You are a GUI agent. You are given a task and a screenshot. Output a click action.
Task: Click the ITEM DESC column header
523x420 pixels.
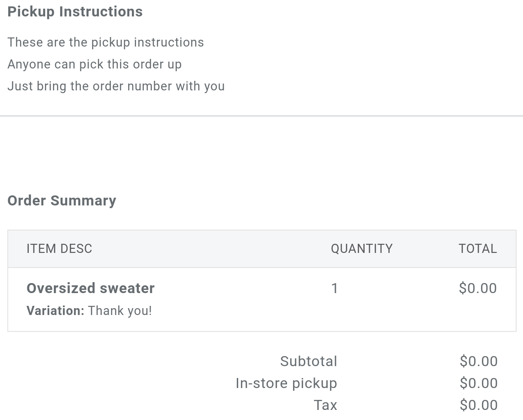coord(59,249)
